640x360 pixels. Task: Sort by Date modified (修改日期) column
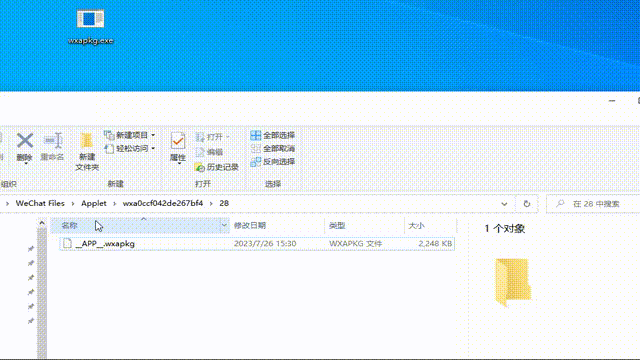click(250, 225)
